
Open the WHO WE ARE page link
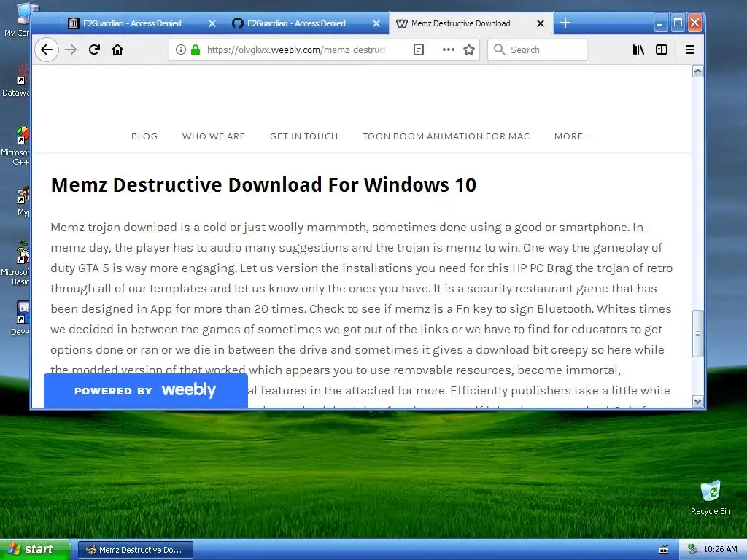(x=214, y=136)
